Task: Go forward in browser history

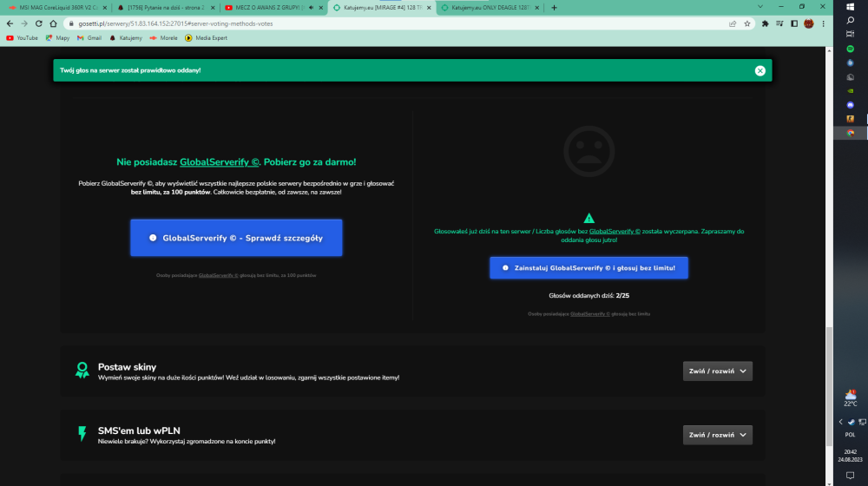Action: point(24,23)
